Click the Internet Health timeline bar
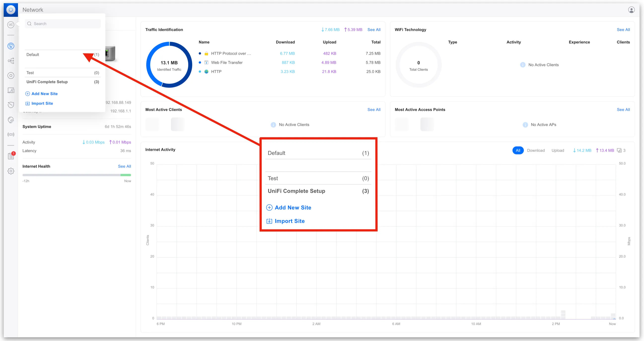Viewport: 644px width, 341px height. (76, 175)
